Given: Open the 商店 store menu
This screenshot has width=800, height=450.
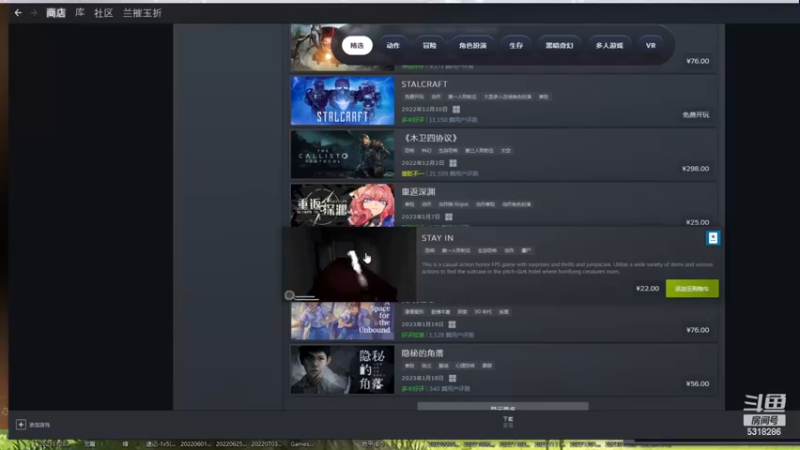Looking at the screenshot, I should pos(56,13).
